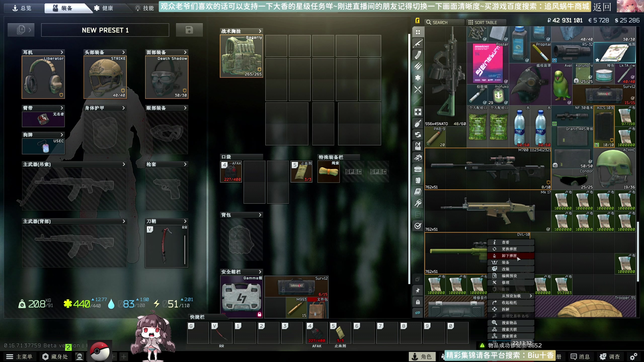
Task: Click the stacked windows icon in stash sidebar
Action: [x=418, y=279]
